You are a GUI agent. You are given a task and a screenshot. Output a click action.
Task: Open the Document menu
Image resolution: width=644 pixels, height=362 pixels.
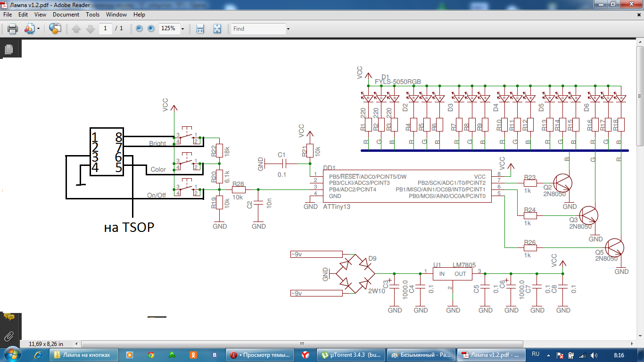pyautogui.click(x=66, y=15)
